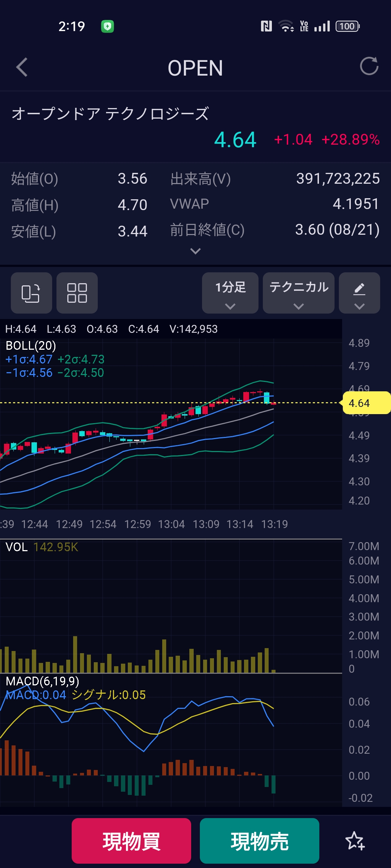Refresh the stock quote data

369,66
